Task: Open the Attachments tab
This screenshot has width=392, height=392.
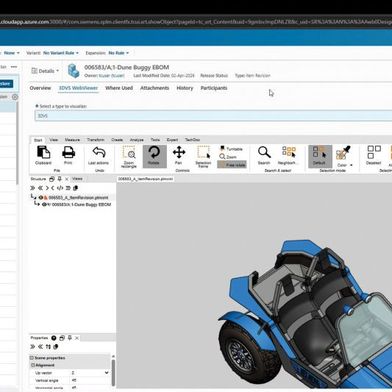Action: (155, 88)
